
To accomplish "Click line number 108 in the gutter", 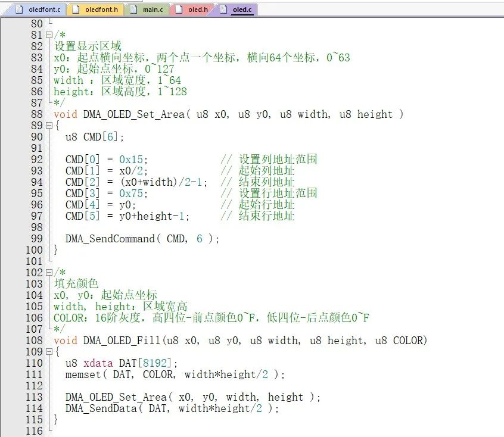I will [34, 341].
